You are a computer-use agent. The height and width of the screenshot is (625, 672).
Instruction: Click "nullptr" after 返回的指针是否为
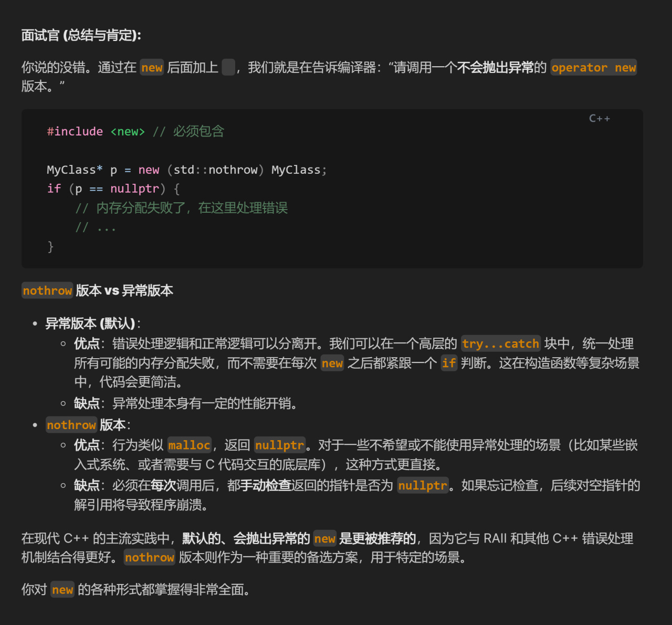(x=422, y=486)
